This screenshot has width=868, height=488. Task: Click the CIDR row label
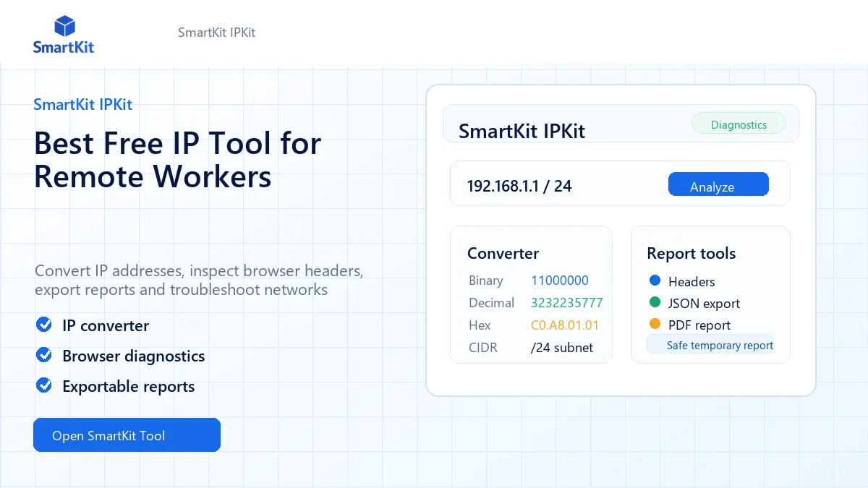pyautogui.click(x=483, y=348)
